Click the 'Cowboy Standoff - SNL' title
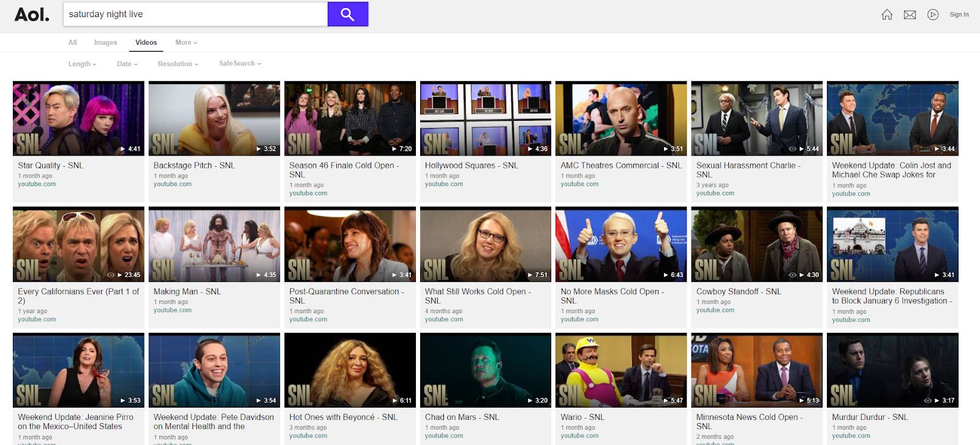 click(x=739, y=292)
